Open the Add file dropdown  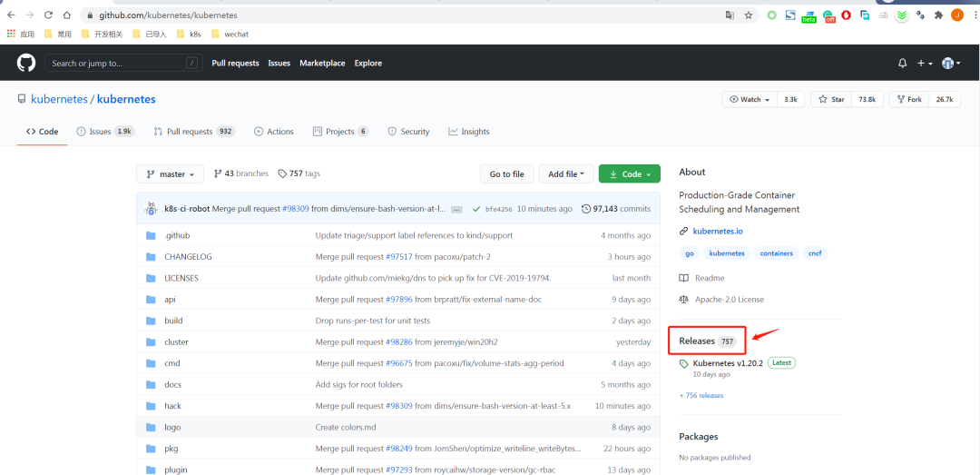(565, 174)
